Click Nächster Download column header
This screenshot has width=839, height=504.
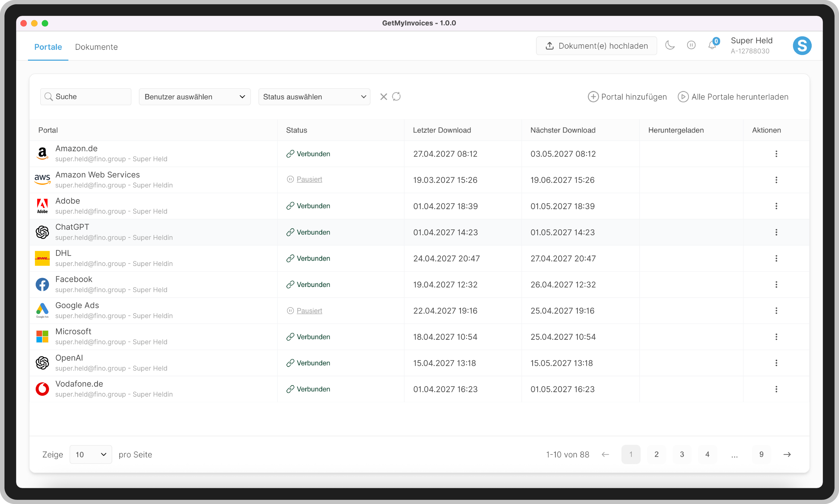pyautogui.click(x=563, y=130)
